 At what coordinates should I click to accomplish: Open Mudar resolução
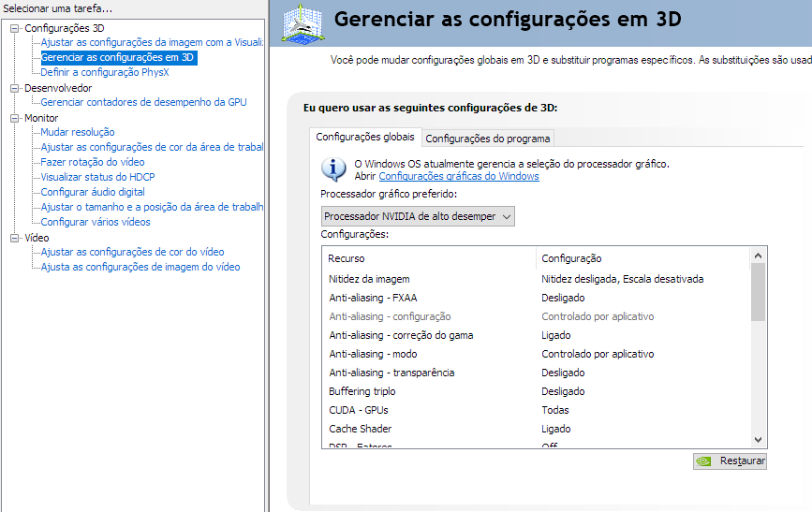click(x=78, y=133)
